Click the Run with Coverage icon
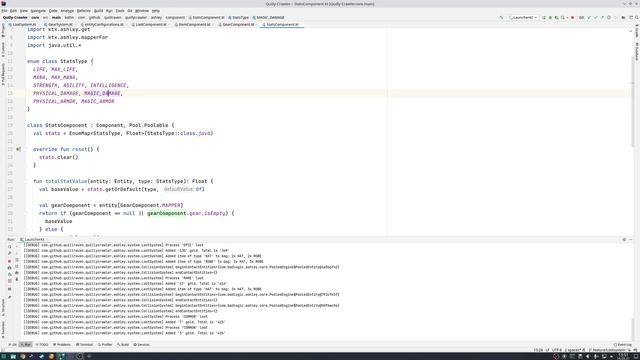This screenshot has height=360, width=640. click(557, 18)
